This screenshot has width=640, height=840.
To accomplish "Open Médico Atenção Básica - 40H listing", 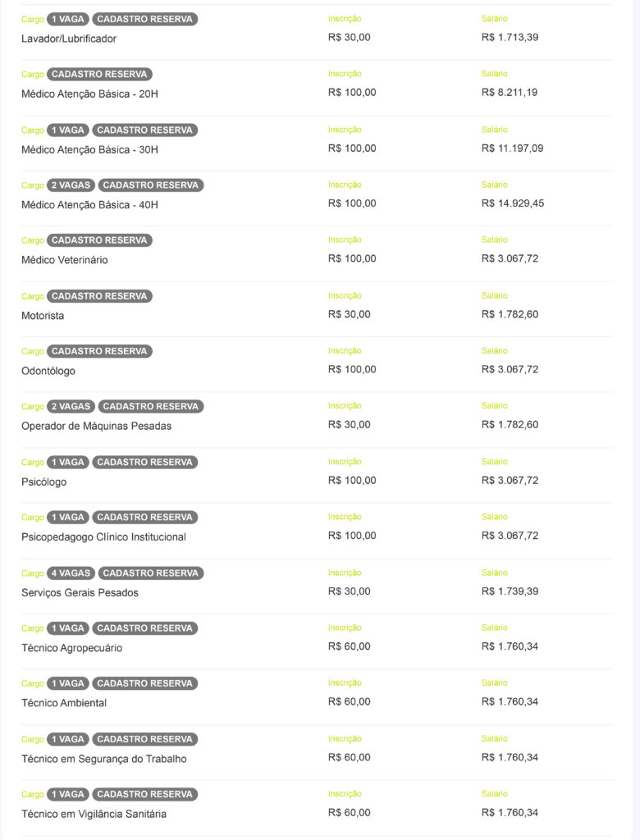I will pos(89,204).
